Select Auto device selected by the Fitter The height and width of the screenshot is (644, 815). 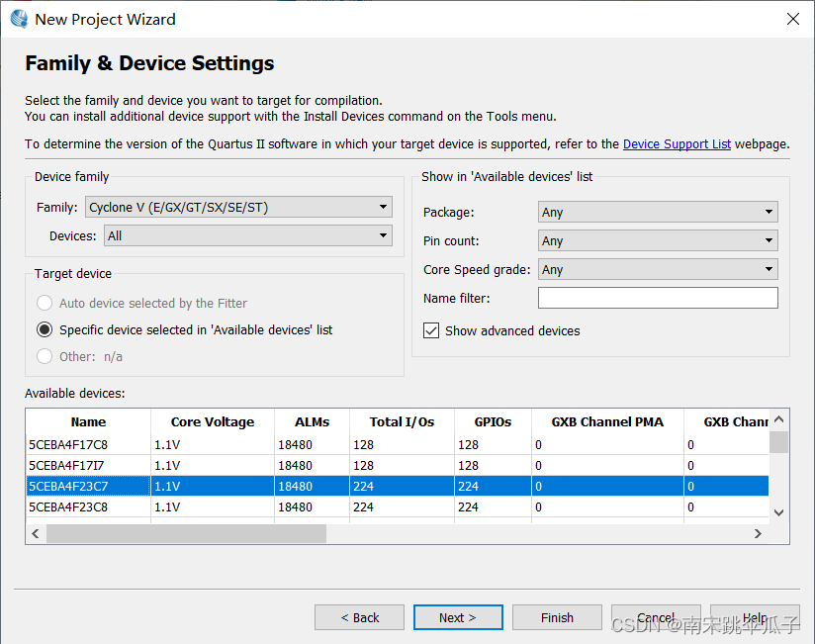click(45, 303)
